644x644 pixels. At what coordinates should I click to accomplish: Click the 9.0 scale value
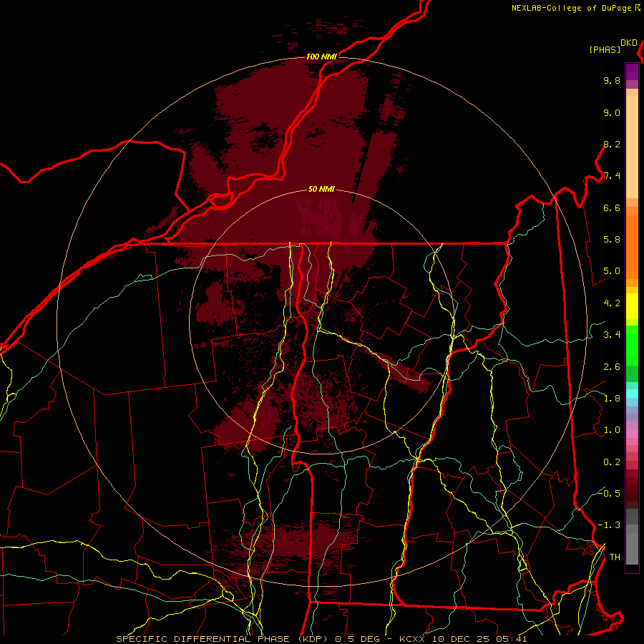pyautogui.click(x=612, y=113)
